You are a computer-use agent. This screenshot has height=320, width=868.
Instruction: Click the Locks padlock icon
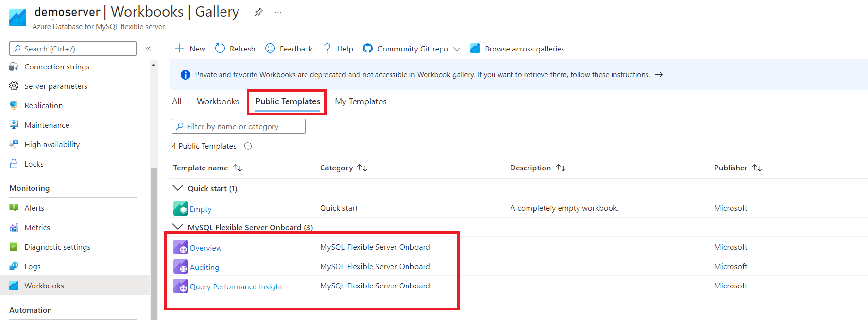[14, 164]
